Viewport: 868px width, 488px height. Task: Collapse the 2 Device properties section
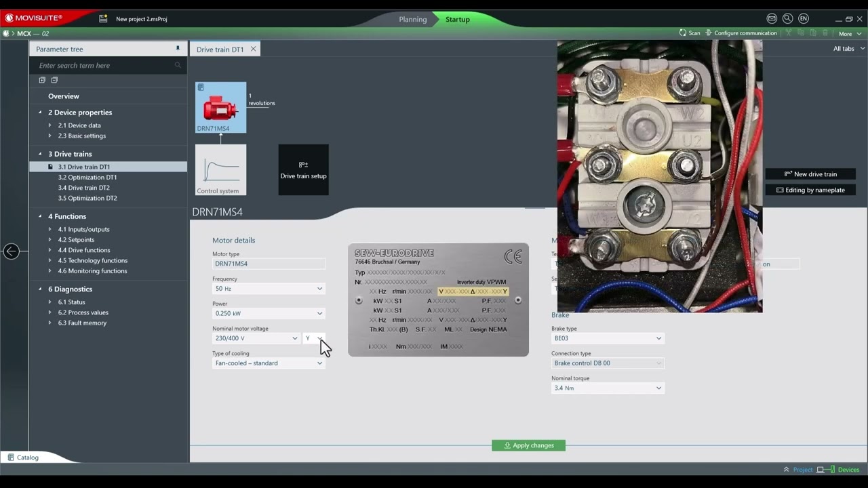click(40, 113)
